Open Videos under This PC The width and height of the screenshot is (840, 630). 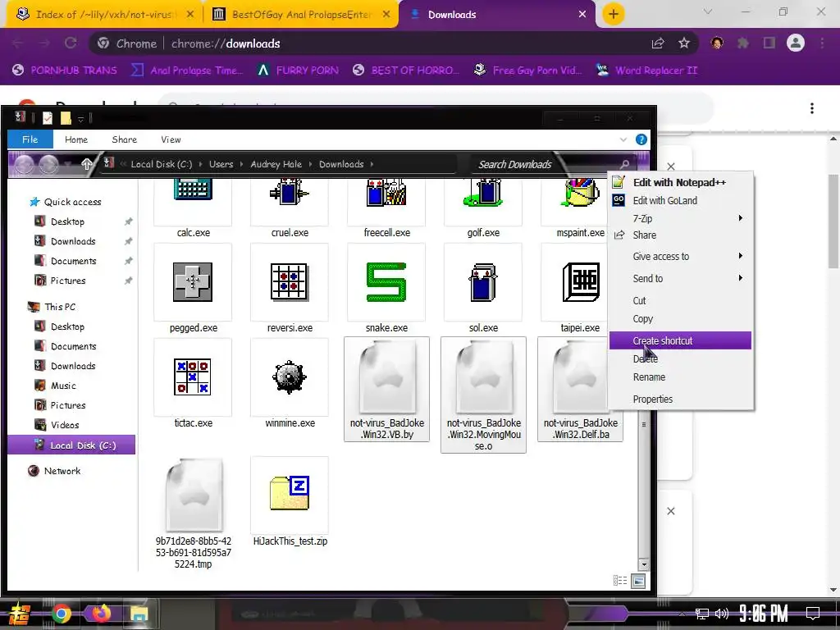(x=64, y=425)
